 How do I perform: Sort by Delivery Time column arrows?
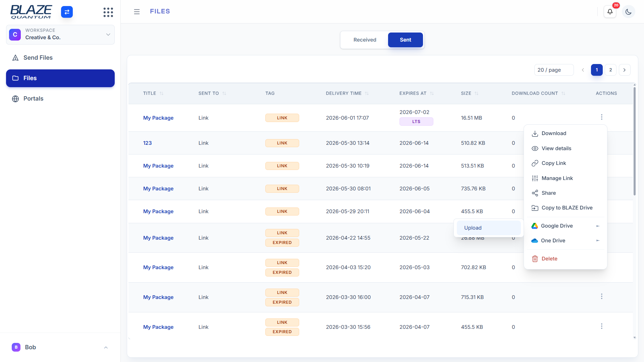tap(367, 94)
